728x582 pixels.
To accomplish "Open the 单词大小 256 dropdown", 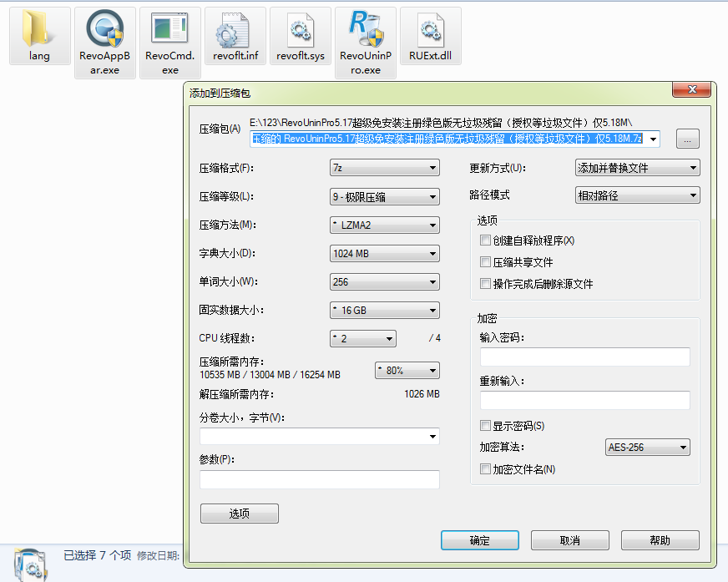I will (x=384, y=282).
